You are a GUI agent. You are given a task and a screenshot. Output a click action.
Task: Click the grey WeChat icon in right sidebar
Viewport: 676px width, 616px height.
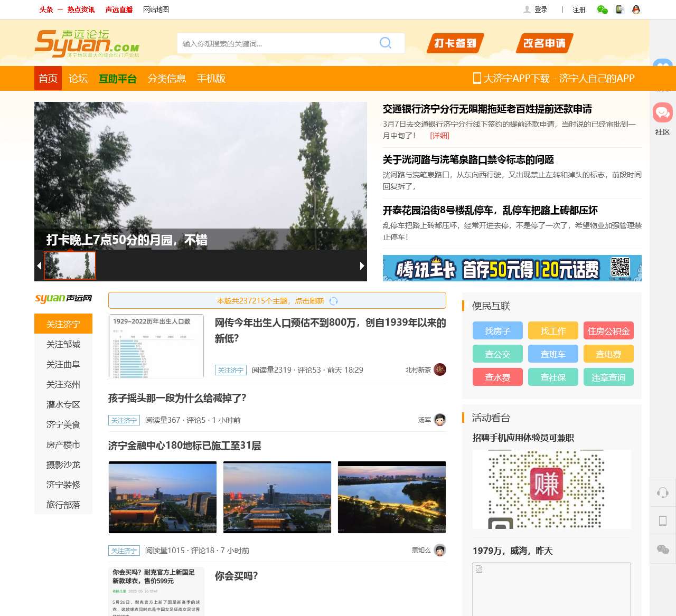[663, 549]
